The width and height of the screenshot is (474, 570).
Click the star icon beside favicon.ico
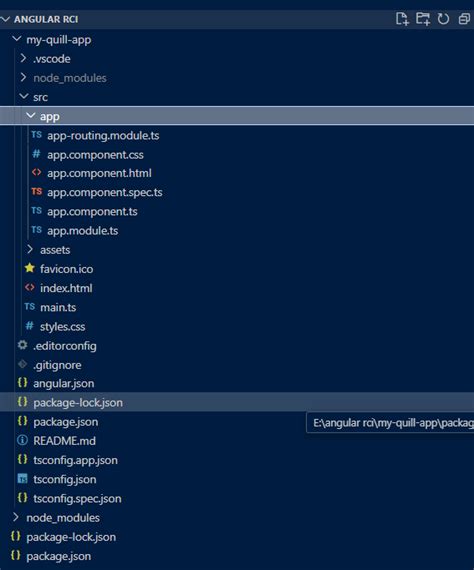(x=29, y=268)
